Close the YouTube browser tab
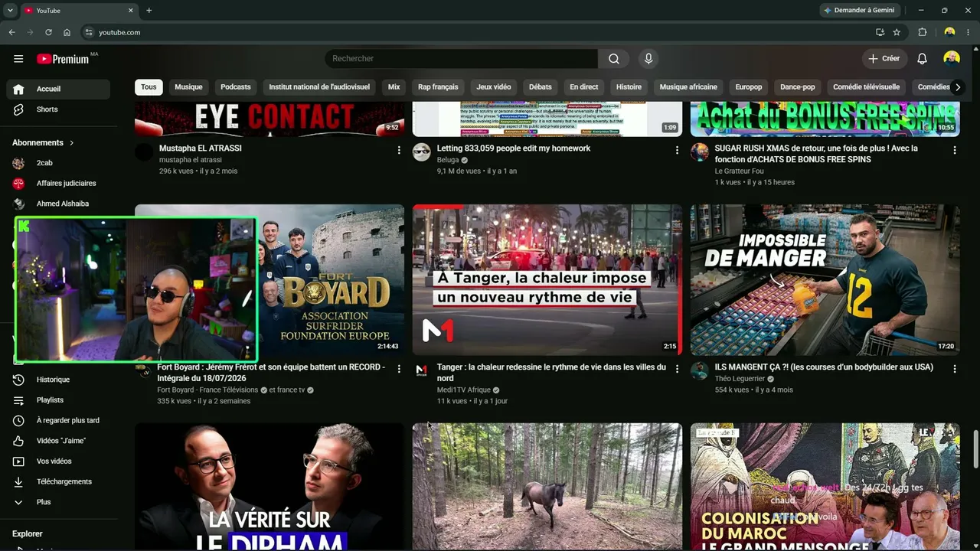980x551 pixels. click(x=131, y=11)
